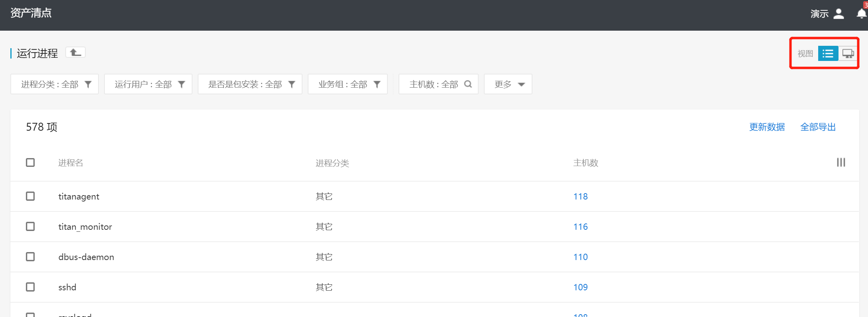Click search icon in 主机数 filter

468,84
